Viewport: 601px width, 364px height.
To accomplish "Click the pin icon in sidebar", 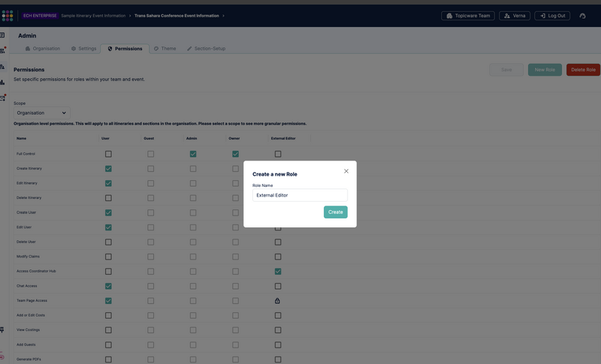I will [2, 329].
